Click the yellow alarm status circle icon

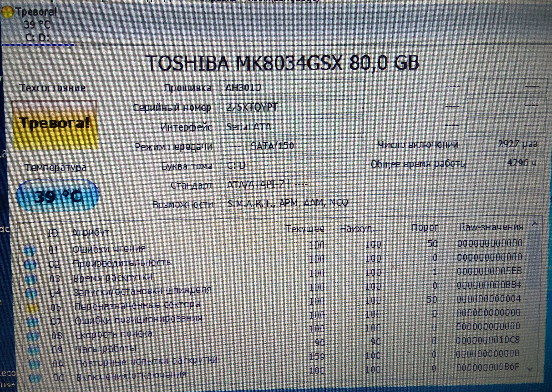[7, 12]
